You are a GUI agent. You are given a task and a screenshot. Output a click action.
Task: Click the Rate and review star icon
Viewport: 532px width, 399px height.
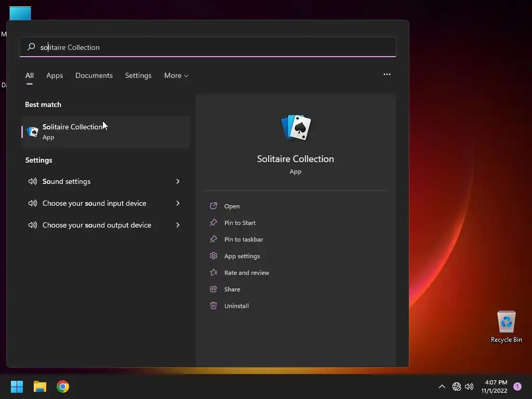point(214,272)
